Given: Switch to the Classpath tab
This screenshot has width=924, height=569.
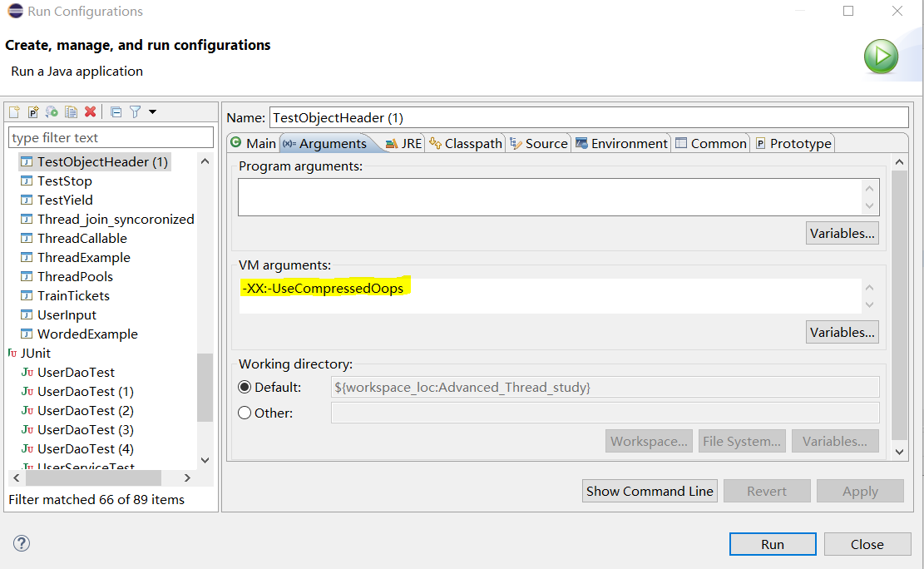Looking at the screenshot, I should pyautogui.click(x=466, y=143).
